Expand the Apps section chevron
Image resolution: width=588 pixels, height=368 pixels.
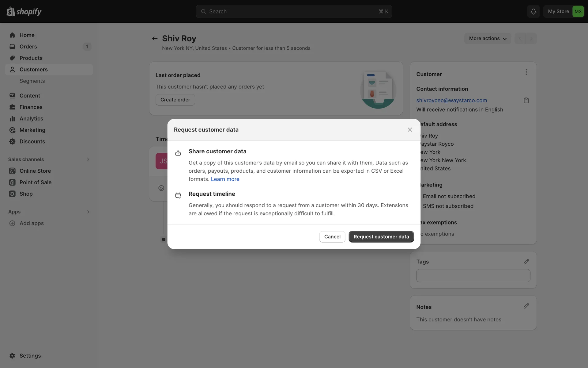88,212
